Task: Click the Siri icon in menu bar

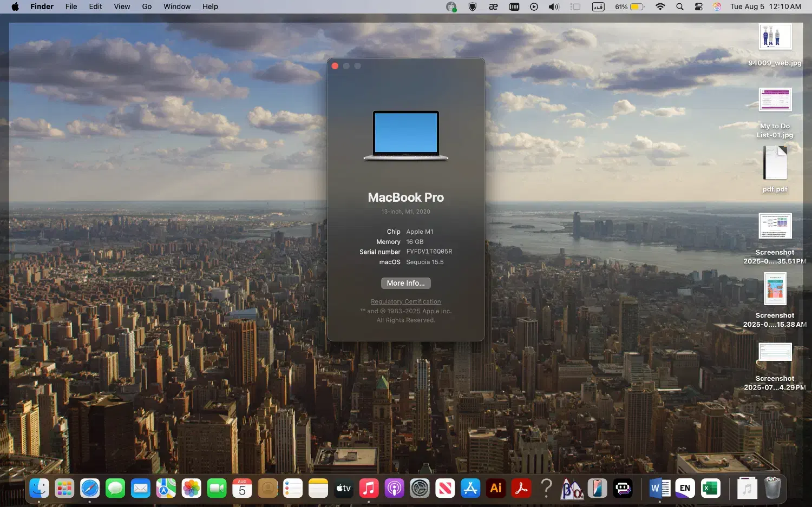Action: tap(717, 6)
